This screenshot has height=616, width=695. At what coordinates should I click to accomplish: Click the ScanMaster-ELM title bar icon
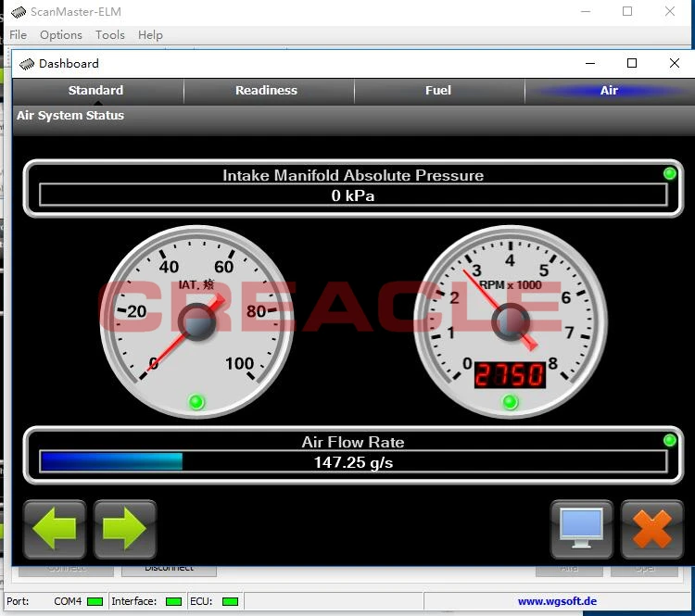[x=19, y=12]
